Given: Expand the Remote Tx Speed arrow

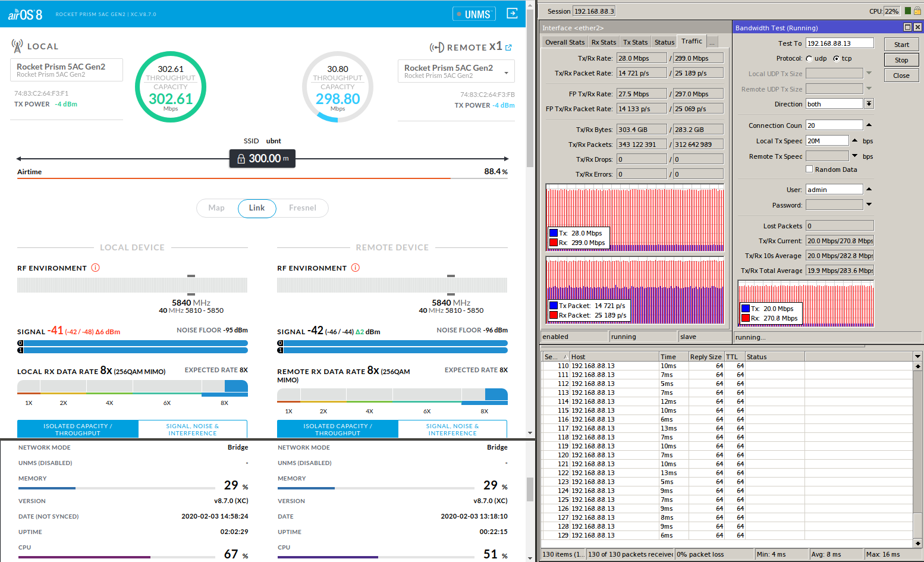Looking at the screenshot, I should click(855, 156).
